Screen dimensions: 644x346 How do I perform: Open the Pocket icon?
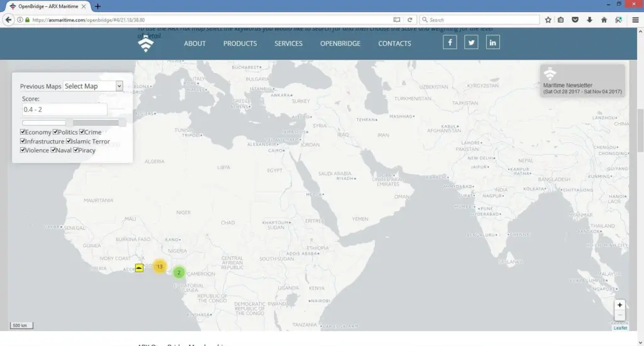(x=575, y=20)
